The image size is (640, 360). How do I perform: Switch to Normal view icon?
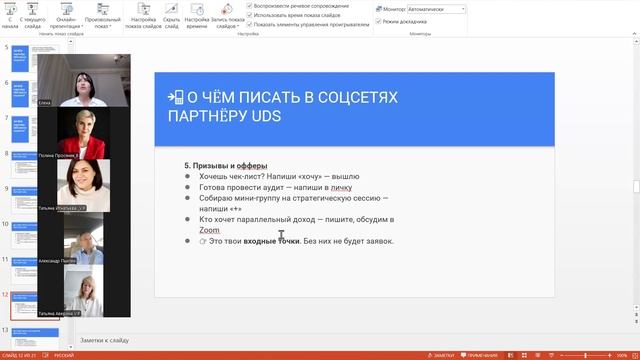(511, 356)
